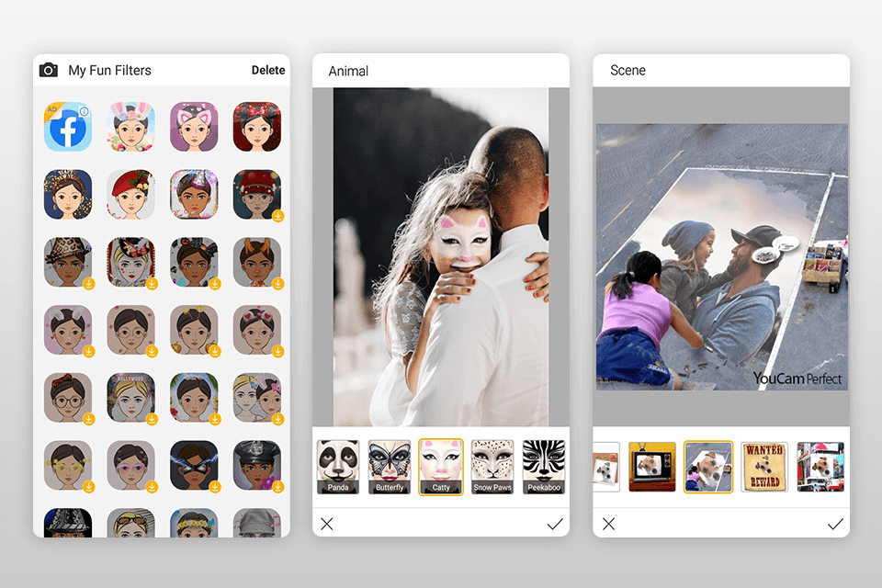The height and width of the screenshot is (588, 882).
Task: Tap the info badge on the Facebook tile
Action: coord(84,112)
